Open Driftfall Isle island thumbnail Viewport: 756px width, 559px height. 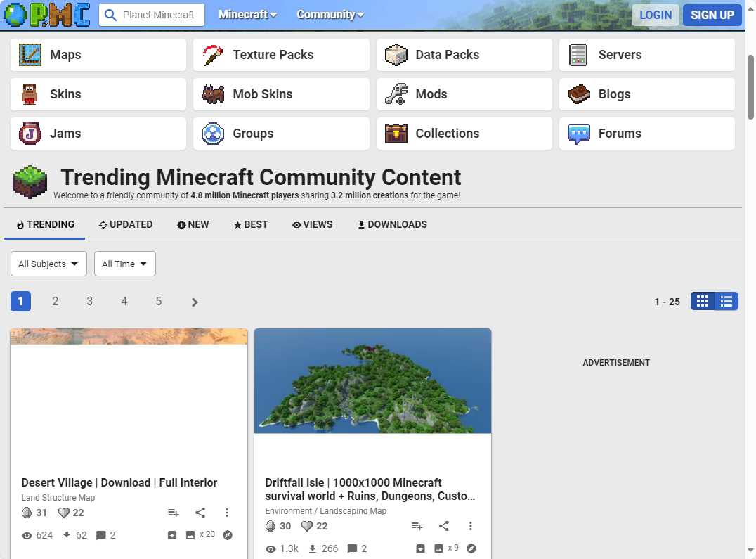372,381
